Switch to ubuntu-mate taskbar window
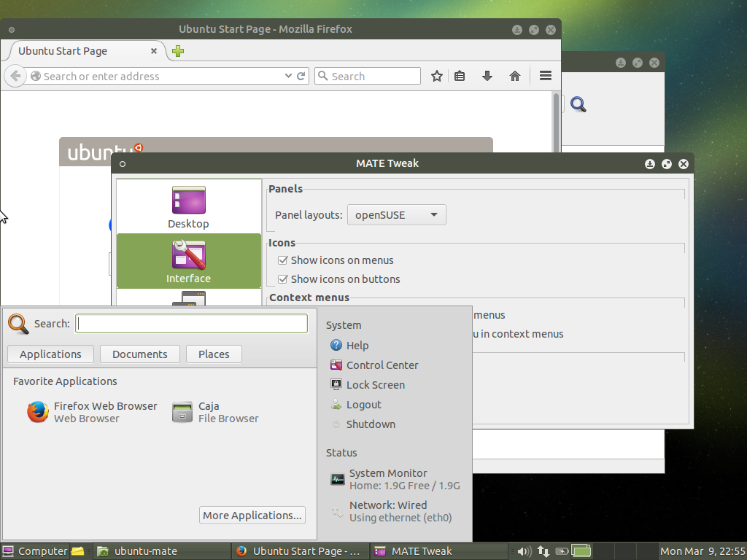This screenshot has width=747, height=560. point(161,551)
